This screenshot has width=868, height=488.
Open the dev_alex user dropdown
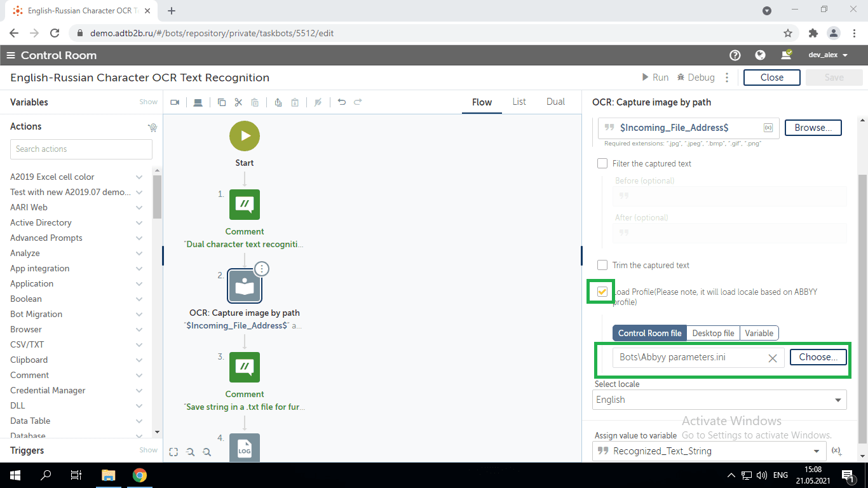pyautogui.click(x=828, y=55)
